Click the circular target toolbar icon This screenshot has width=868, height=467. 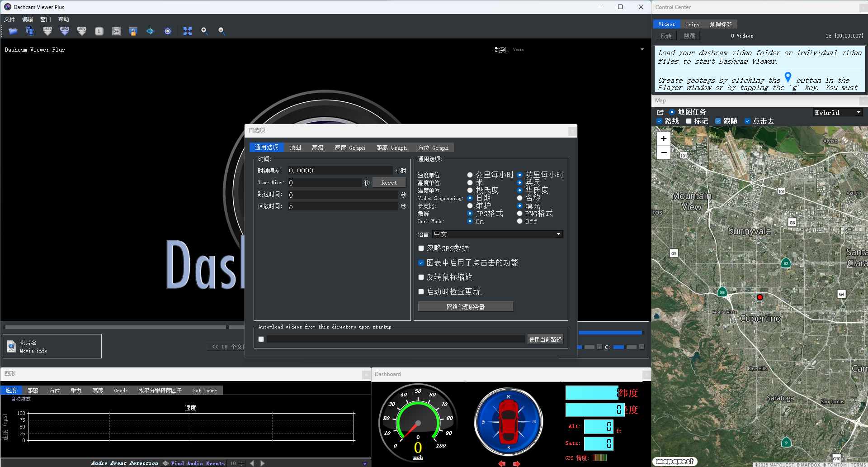click(x=168, y=31)
